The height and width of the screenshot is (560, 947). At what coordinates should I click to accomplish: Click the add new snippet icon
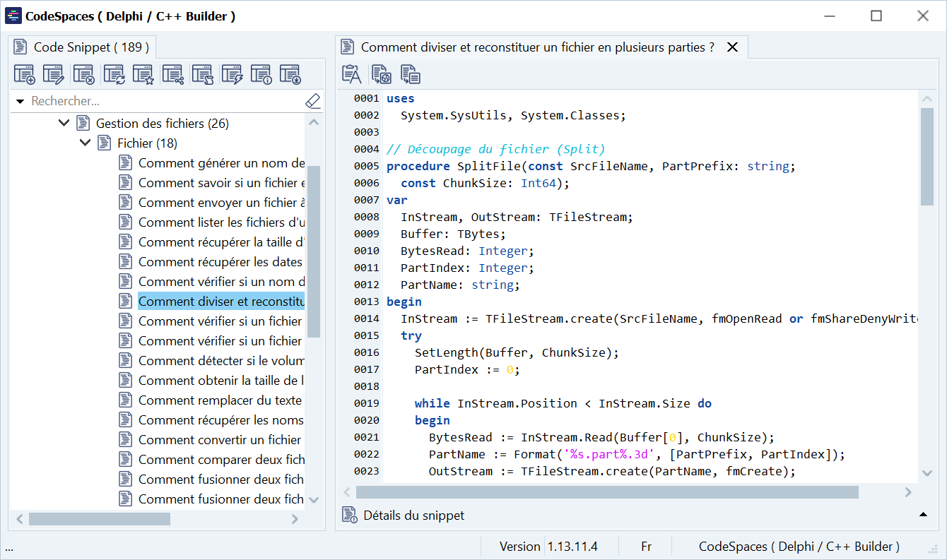(x=25, y=74)
